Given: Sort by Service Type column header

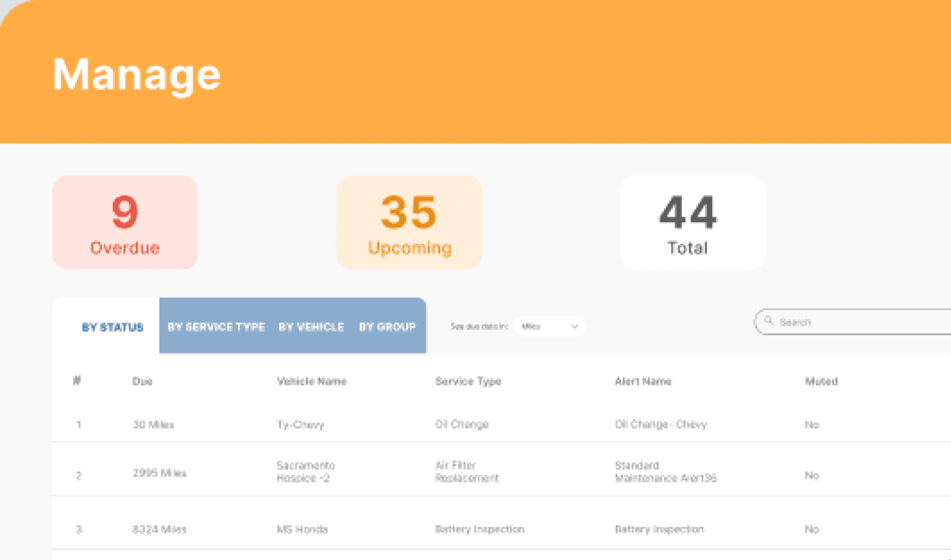Looking at the screenshot, I should click(468, 381).
